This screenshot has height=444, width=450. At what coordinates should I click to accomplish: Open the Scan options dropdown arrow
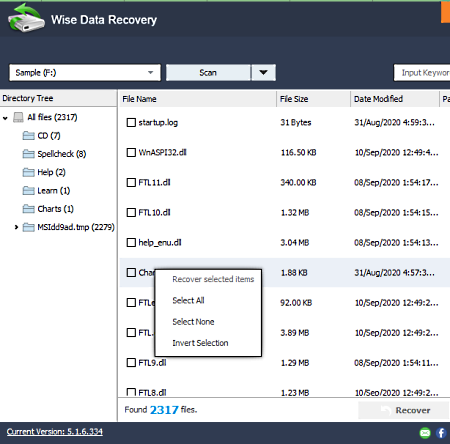pos(263,73)
